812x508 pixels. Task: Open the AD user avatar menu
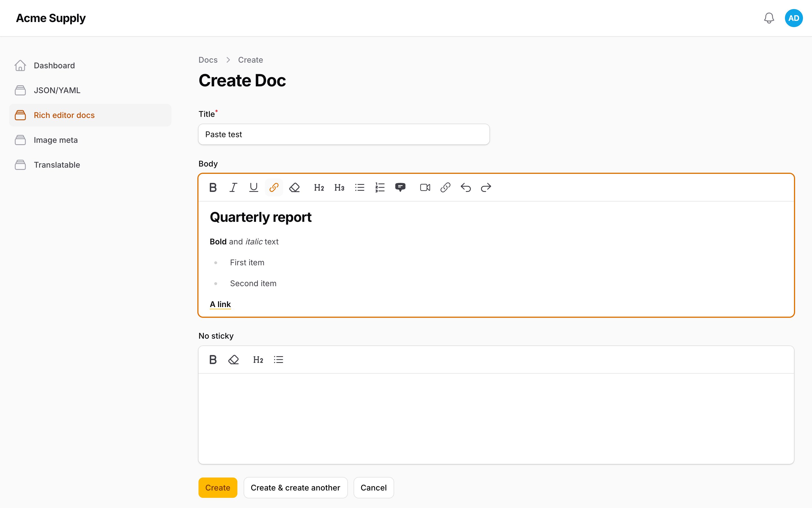[x=794, y=18]
